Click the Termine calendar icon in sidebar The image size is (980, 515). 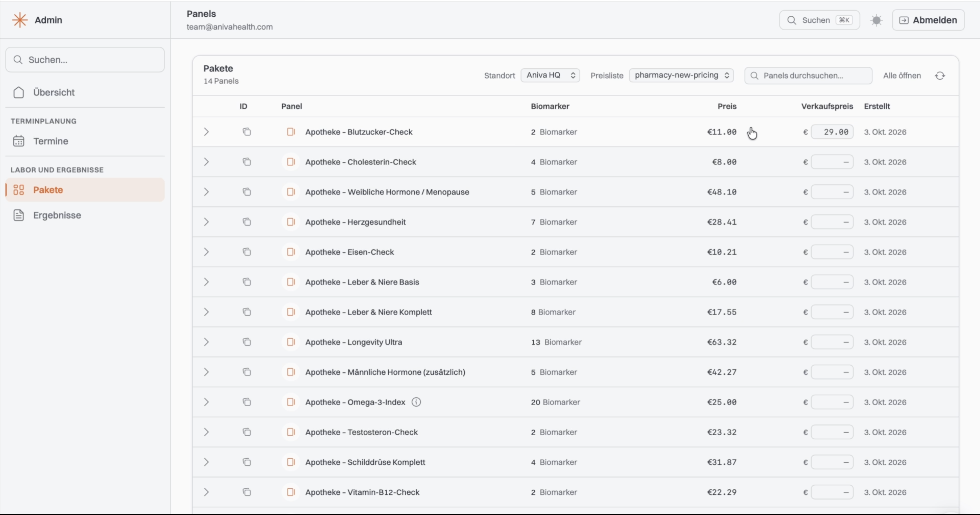19,141
